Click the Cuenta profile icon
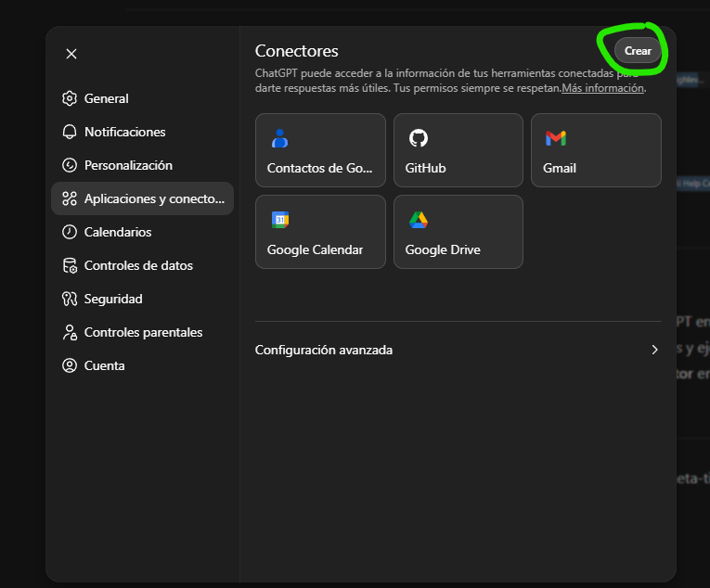Screen dimensions: 710x588 [x=70, y=365]
